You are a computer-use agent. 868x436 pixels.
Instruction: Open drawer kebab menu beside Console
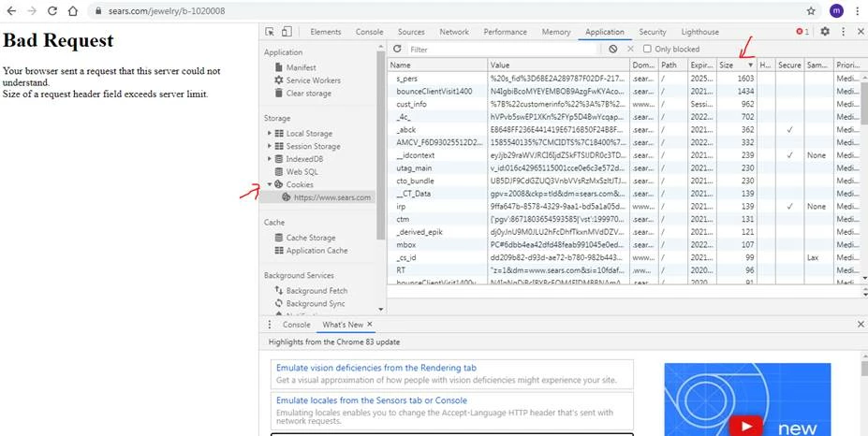[x=270, y=325]
